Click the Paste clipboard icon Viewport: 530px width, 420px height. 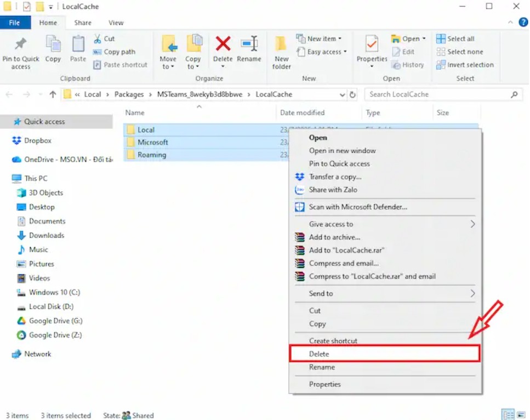click(x=78, y=44)
